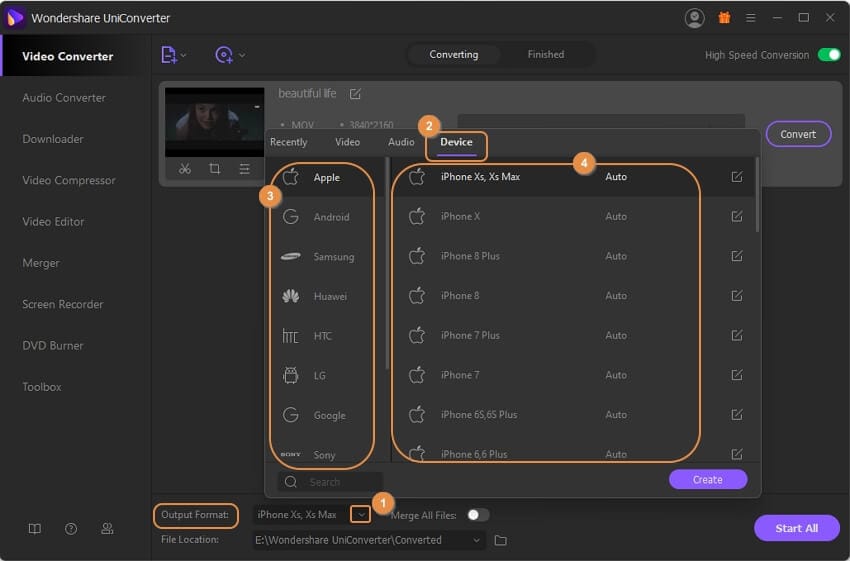This screenshot has height=561, width=850.
Task: Edit settings for iPhone X preset
Action: (737, 216)
